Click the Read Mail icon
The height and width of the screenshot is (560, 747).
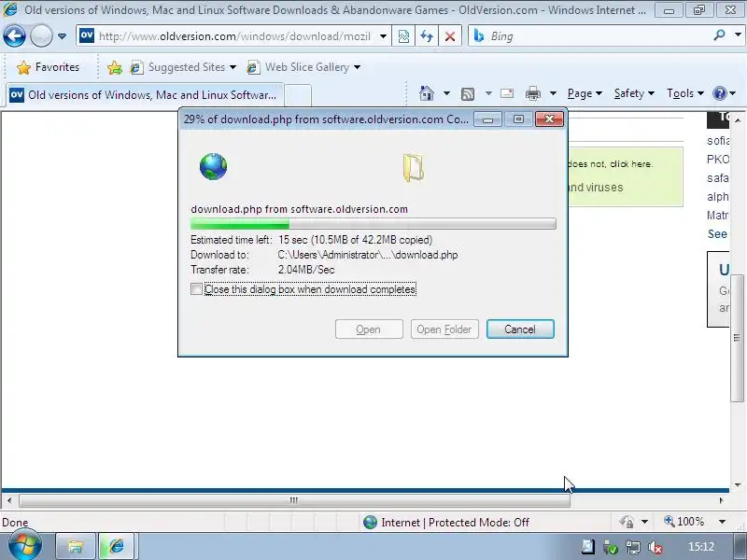tap(507, 93)
